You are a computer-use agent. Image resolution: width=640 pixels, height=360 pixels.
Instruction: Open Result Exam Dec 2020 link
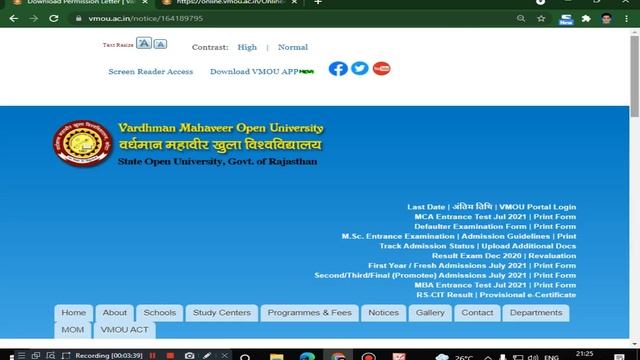pyautogui.click(x=477, y=256)
